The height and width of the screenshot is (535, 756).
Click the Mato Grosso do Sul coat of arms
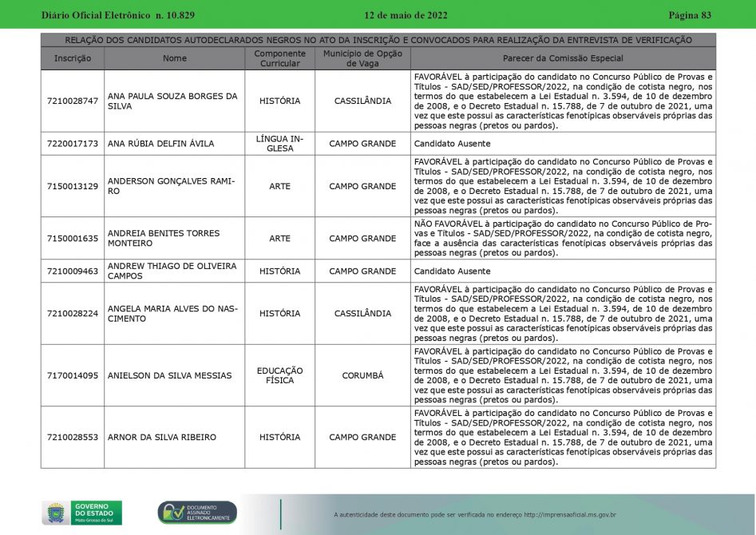point(55,513)
